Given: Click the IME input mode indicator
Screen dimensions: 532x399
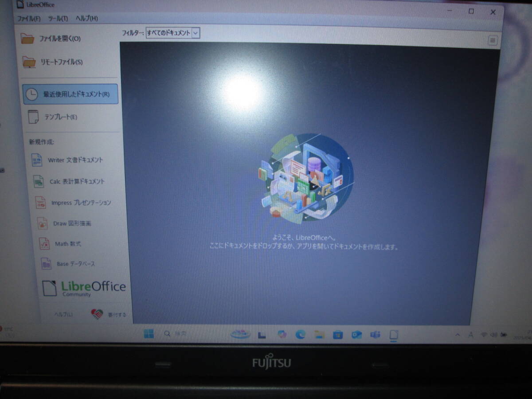Looking at the screenshot, I should pos(471,335).
